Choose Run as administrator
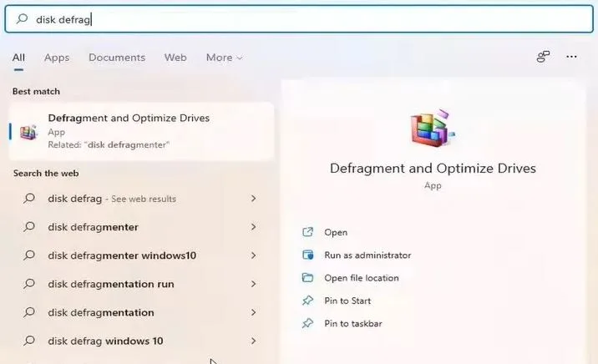598x364 pixels. (x=367, y=255)
